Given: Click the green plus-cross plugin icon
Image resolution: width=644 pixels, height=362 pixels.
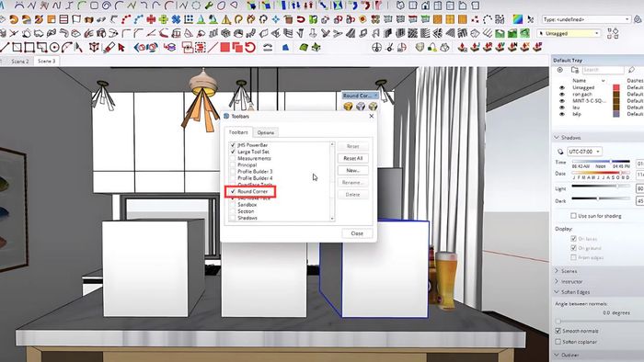Looking at the screenshot, I should point(164,19).
